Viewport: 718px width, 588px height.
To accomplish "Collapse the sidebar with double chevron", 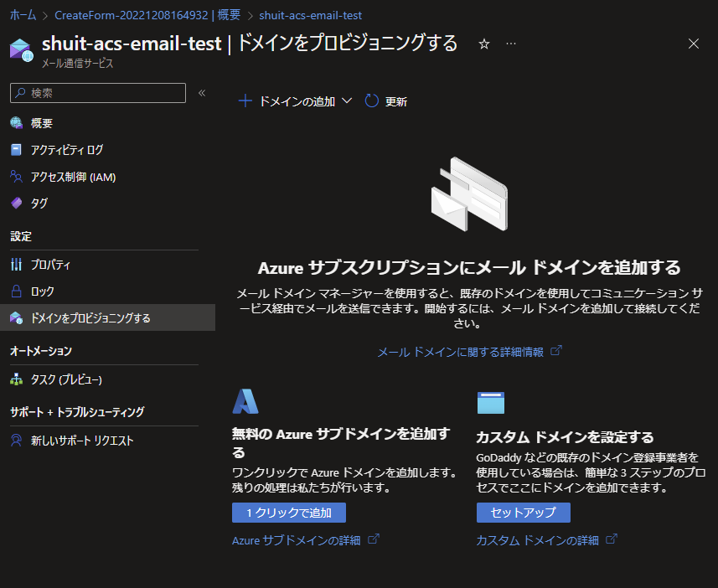I will pyautogui.click(x=202, y=93).
